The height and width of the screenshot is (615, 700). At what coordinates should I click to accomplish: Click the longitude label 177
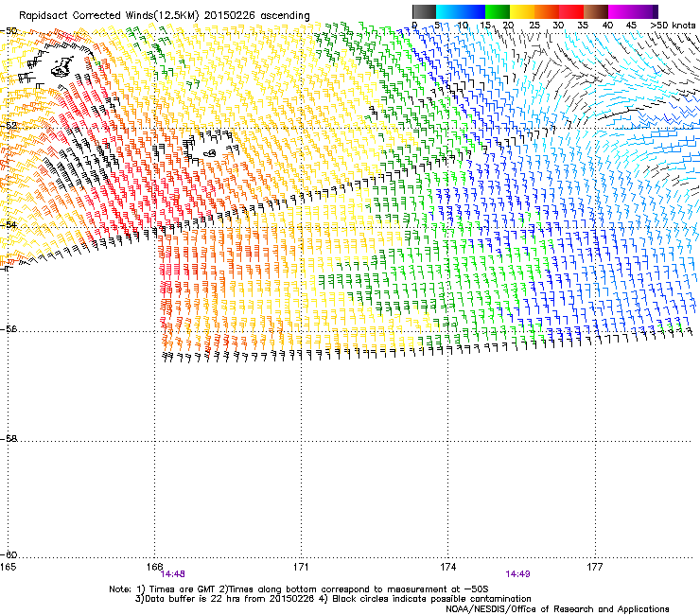[x=595, y=567]
